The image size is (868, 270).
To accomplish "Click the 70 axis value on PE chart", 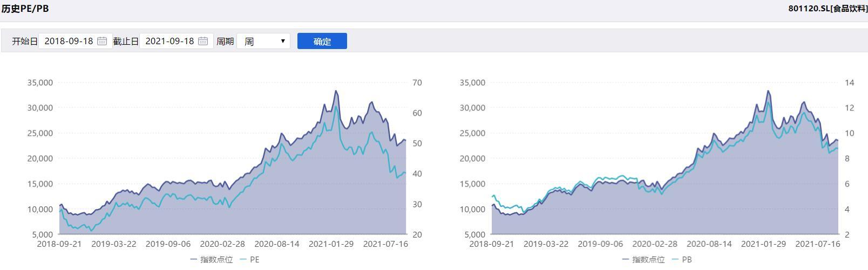I will [x=417, y=82].
